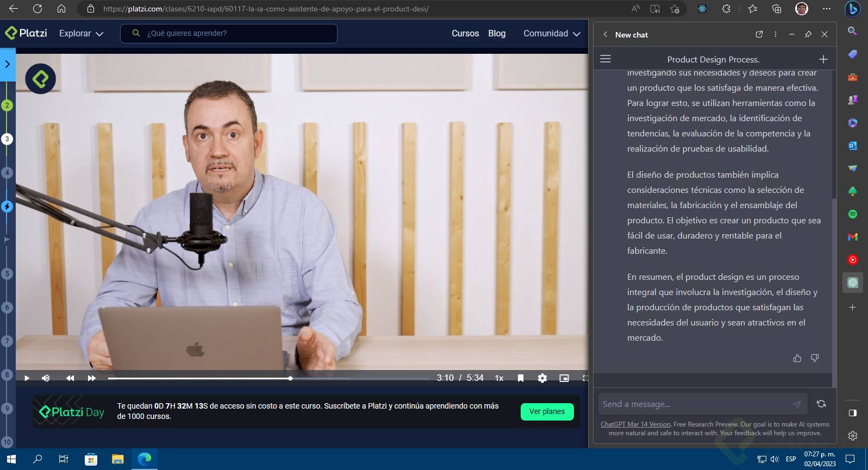Open the browser Extensions puzzle menu
Viewport: 868px width, 470px height.
coord(726,9)
